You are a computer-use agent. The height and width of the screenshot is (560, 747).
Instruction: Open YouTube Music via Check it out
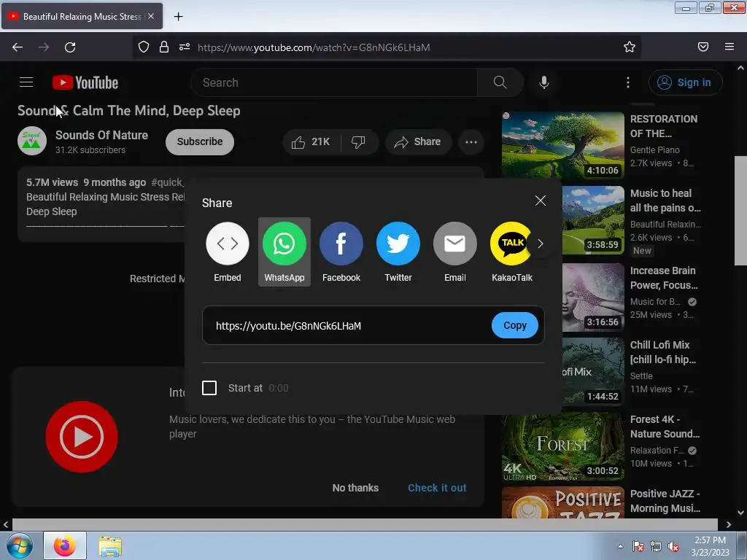[437, 488]
